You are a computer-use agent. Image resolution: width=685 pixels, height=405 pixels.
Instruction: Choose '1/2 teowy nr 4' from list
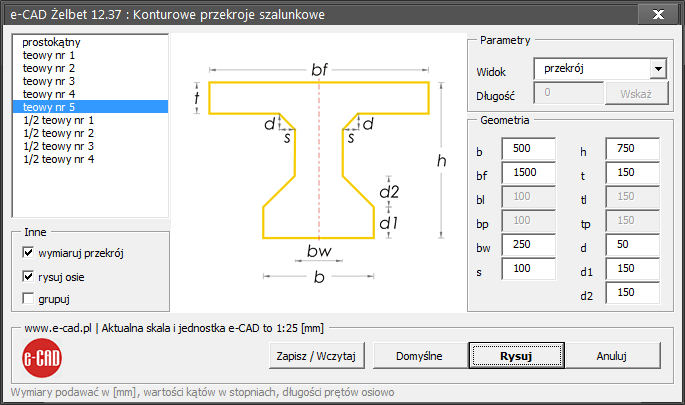click(x=90, y=159)
